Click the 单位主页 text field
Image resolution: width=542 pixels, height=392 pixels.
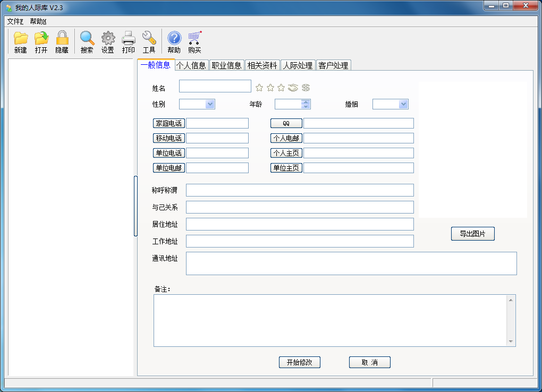pos(359,168)
